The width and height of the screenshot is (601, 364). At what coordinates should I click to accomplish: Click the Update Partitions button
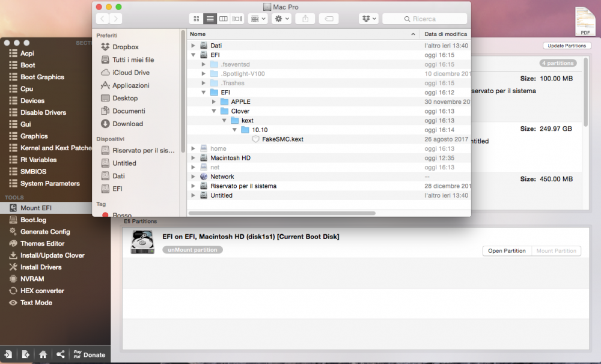pyautogui.click(x=567, y=46)
